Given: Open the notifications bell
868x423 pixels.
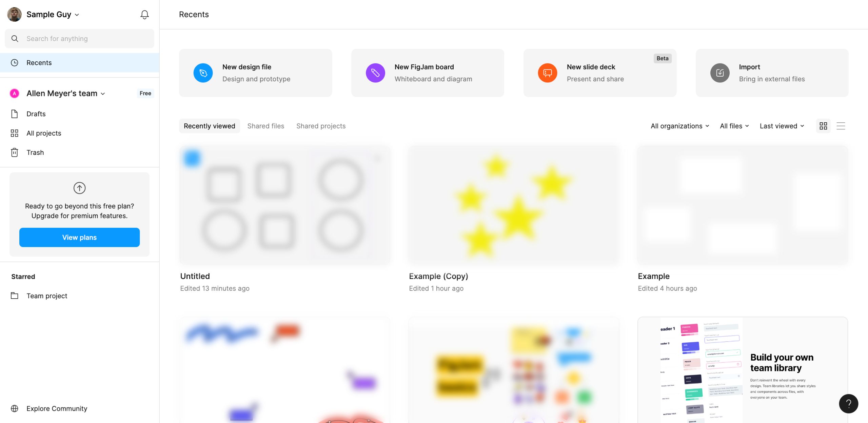Looking at the screenshot, I should [144, 15].
